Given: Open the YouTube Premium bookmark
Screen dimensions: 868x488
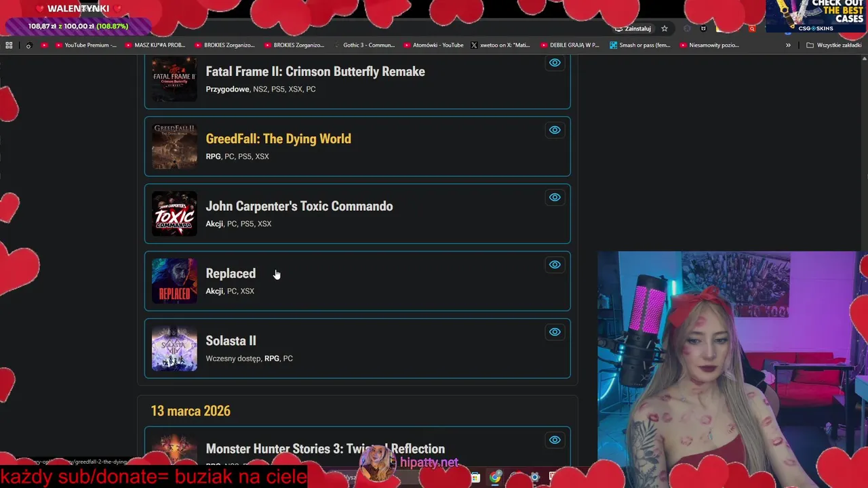Looking at the screenshot, I should point(86,45).
